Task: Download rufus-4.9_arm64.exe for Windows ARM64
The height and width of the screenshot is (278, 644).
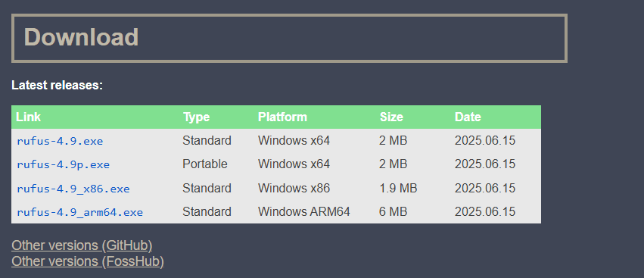Action: [79, 212]
